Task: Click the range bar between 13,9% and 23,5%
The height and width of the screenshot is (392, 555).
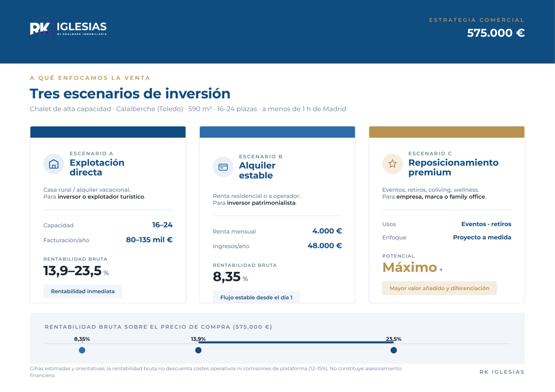Action: coord(296,342)
